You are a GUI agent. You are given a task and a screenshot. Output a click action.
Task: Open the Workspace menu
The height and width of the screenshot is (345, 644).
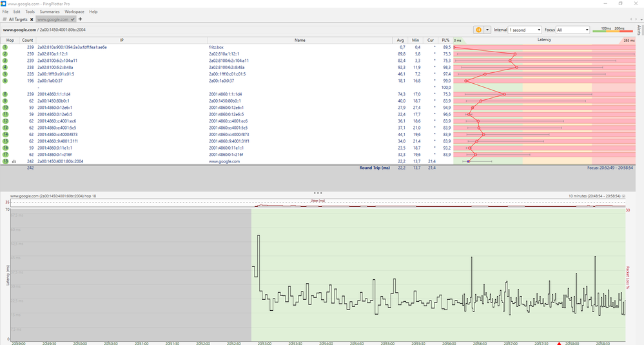coord(74,12)
